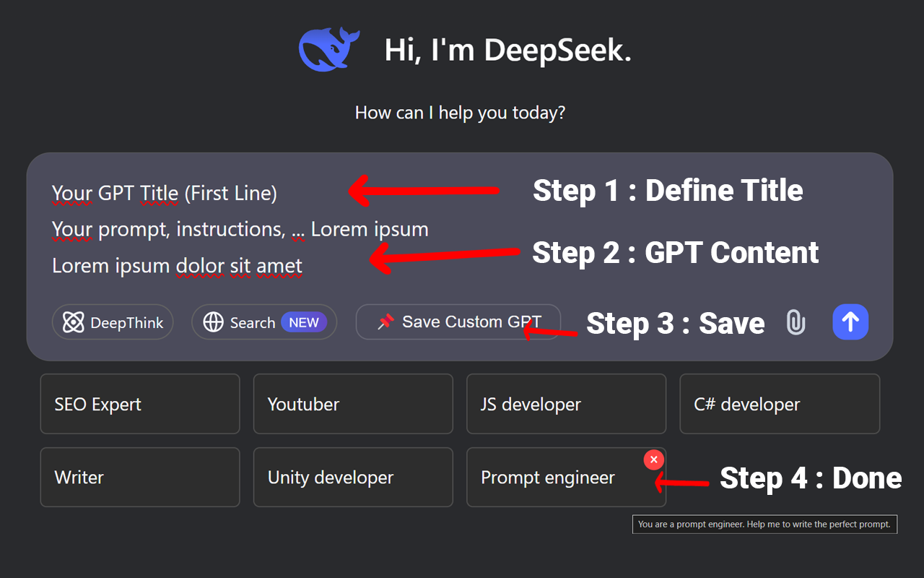Click the DeepSeek whale logo
The image size is (924, 578).
[328, 48]
